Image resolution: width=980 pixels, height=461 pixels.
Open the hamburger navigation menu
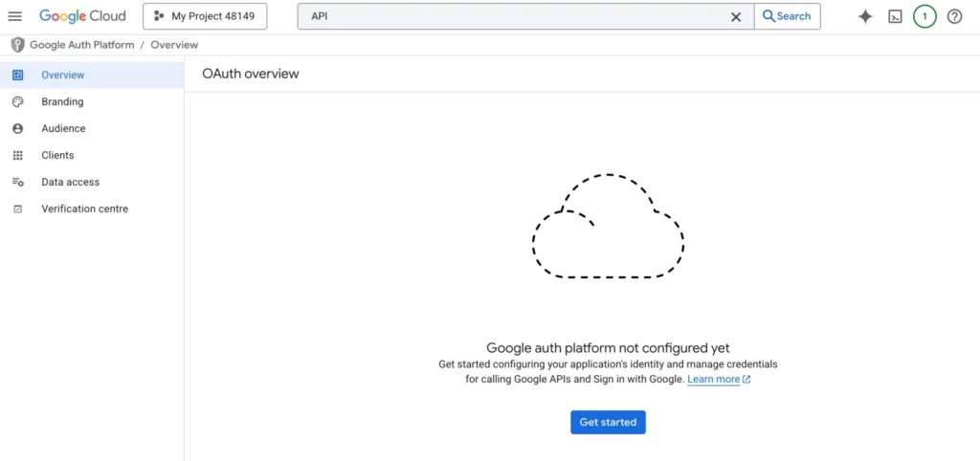click(14, 17)
